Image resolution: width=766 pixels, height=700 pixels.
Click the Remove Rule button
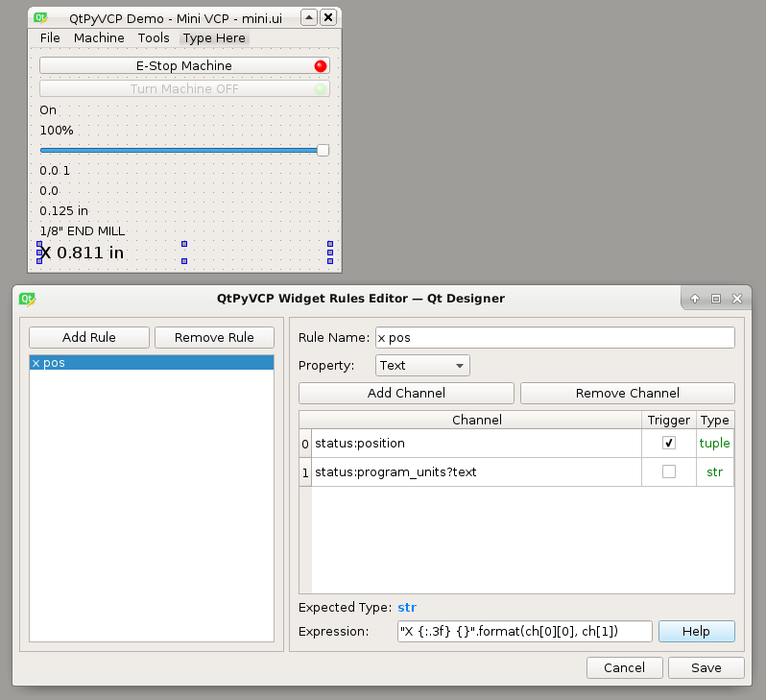coord(214,337)
